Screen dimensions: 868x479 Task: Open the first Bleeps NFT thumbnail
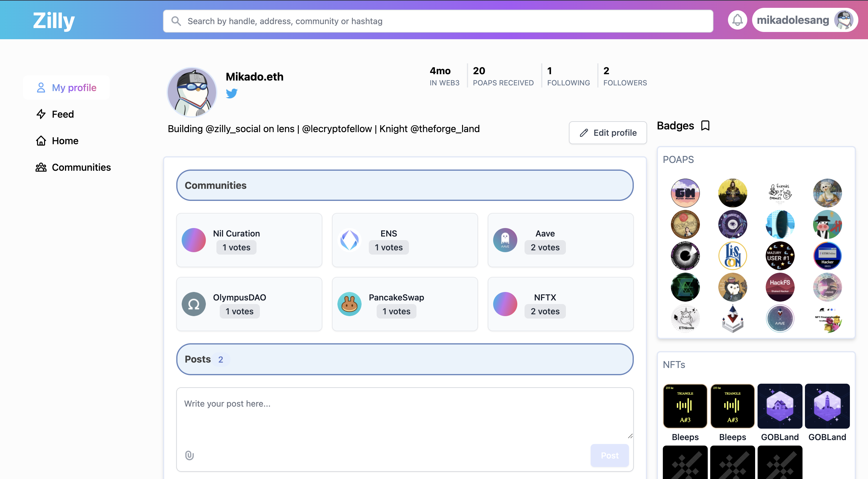[x=685, y=406]
